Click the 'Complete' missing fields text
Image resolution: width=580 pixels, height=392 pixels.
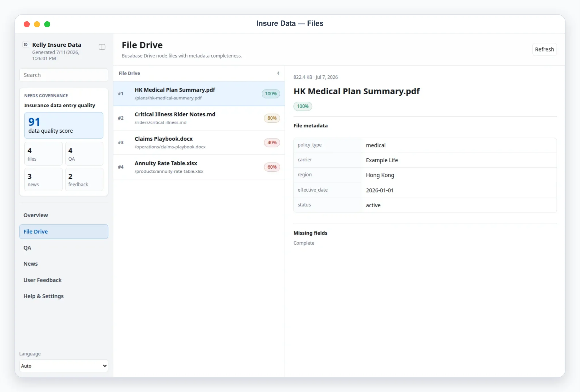coord(304,243)
